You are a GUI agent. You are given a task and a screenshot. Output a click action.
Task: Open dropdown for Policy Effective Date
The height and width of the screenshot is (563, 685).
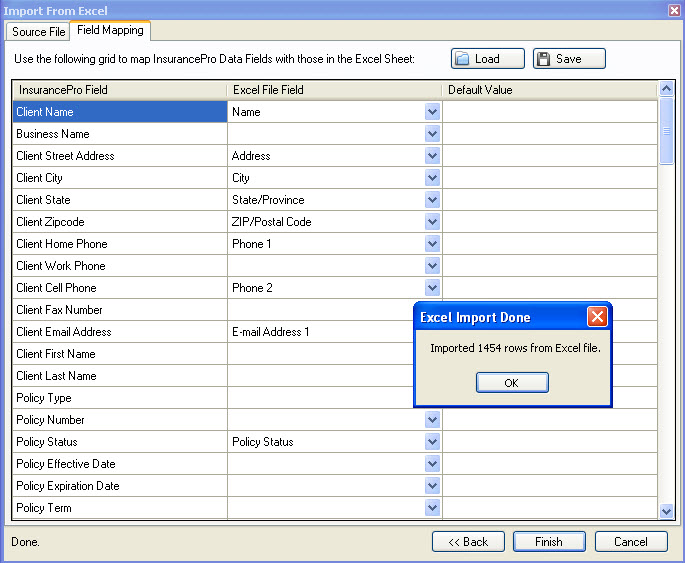click(x=432, y=464)
